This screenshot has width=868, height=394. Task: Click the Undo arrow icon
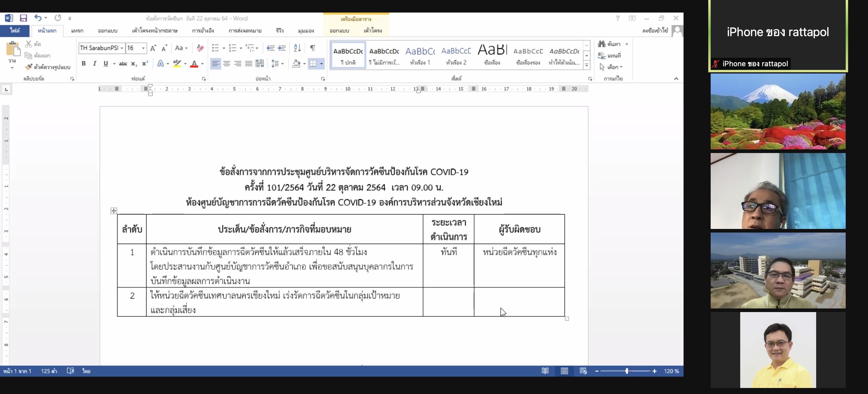point(38,18)
